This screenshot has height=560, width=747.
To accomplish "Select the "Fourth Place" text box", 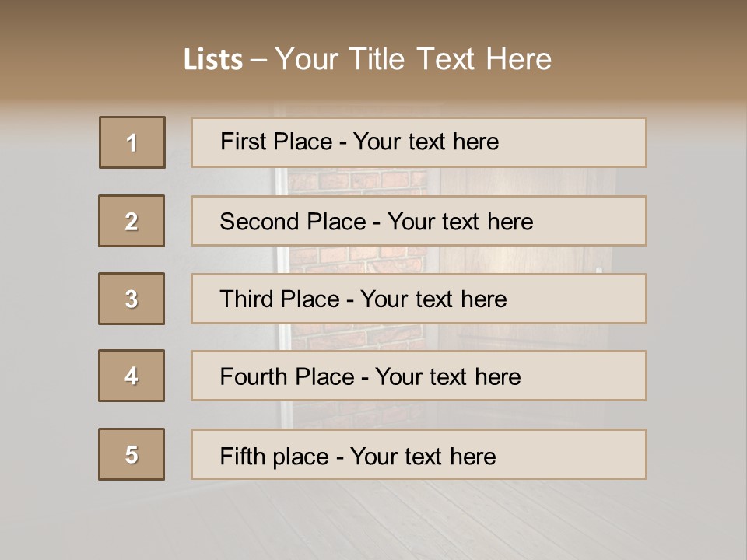I will click(x=419, y=376).
